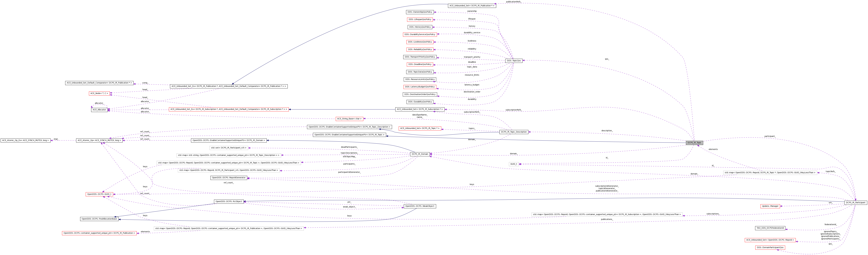
Task: Select DDS::DestinationOrderQosPolicy node
Action: point(420,94)
